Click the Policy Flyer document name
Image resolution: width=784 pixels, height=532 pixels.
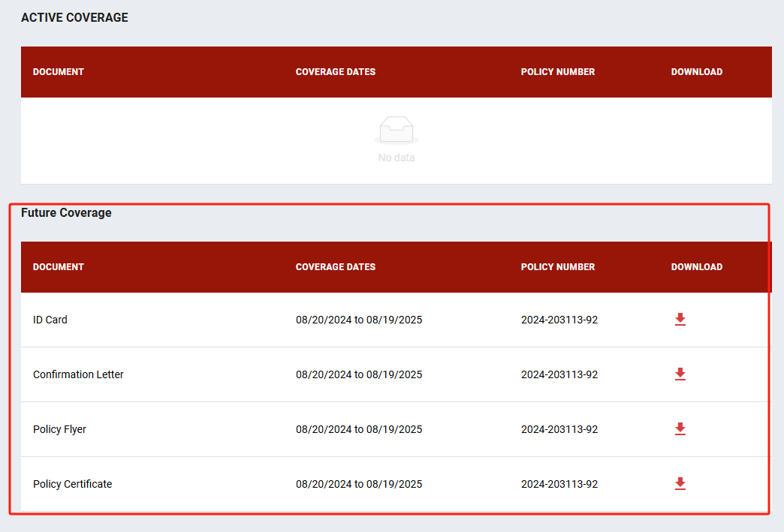point(59,429)
